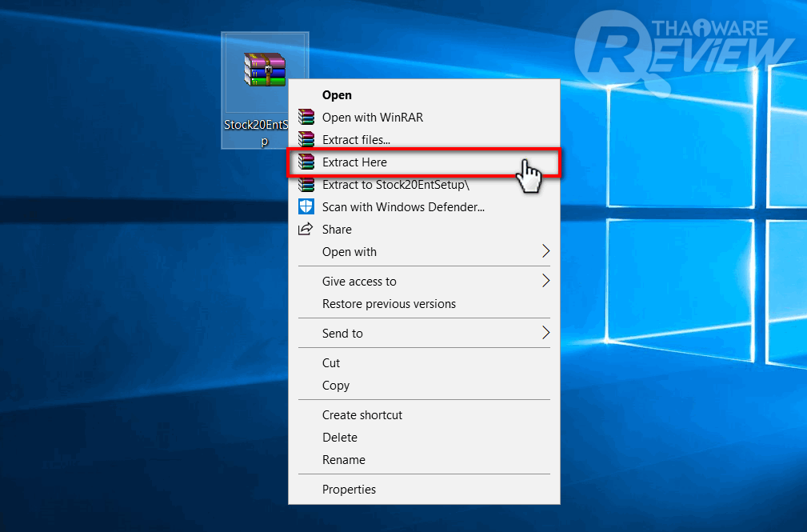Choose Open with WinRAR
807x532 pixels.
click(x=424, y=118)
